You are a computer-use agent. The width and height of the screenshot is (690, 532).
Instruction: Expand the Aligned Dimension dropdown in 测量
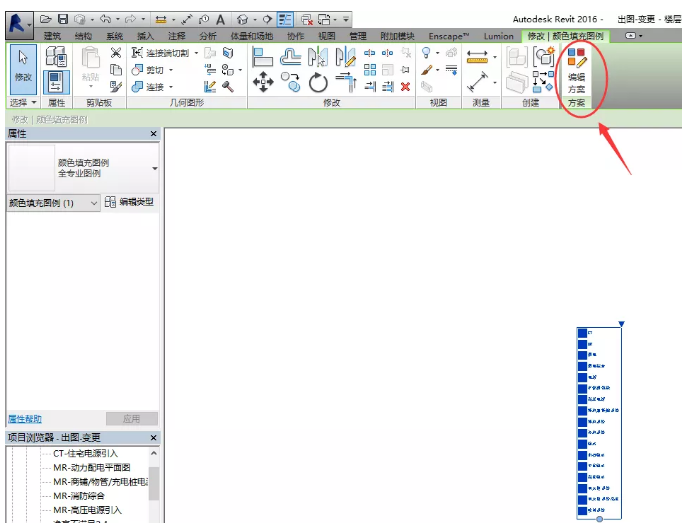click(x=495, y=82)
